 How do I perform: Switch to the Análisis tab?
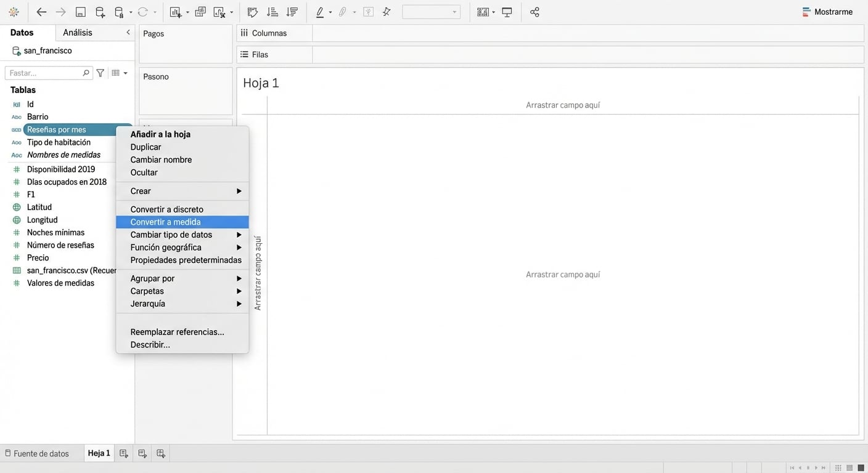[x=78, y=33]
